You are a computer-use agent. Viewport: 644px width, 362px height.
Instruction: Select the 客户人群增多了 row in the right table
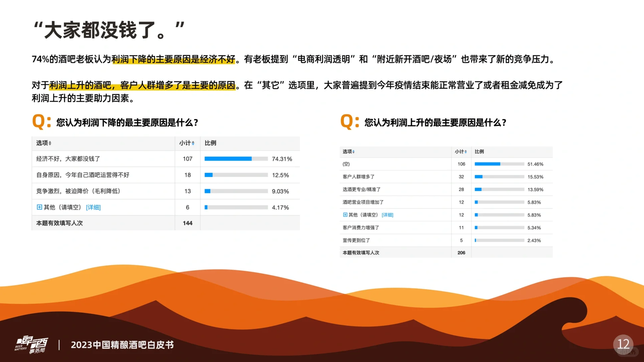point(359,177)
